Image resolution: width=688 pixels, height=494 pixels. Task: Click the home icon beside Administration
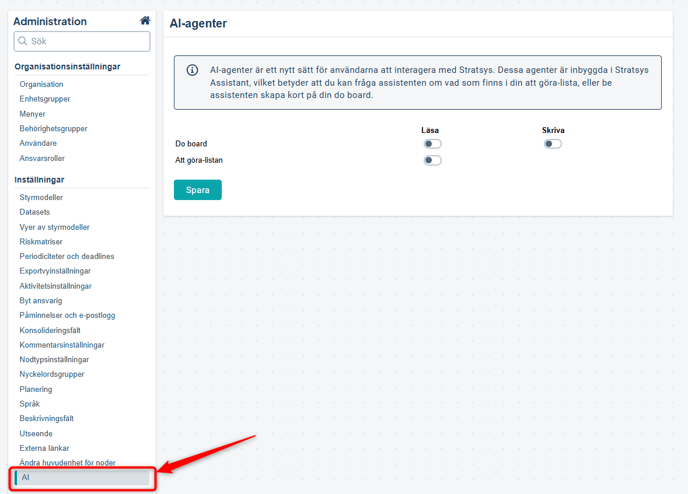click(x=145, y=21)
